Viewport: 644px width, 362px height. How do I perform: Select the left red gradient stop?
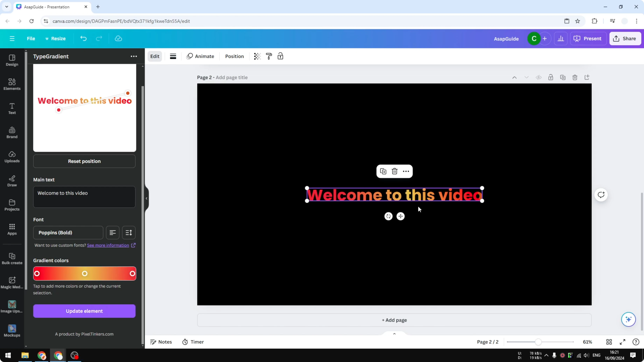tap(37, 274)
